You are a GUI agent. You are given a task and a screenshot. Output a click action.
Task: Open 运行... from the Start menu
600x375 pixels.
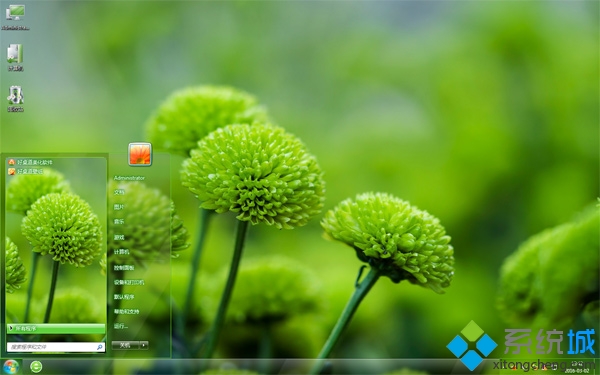pyautogui.click(x=121, y=326)
